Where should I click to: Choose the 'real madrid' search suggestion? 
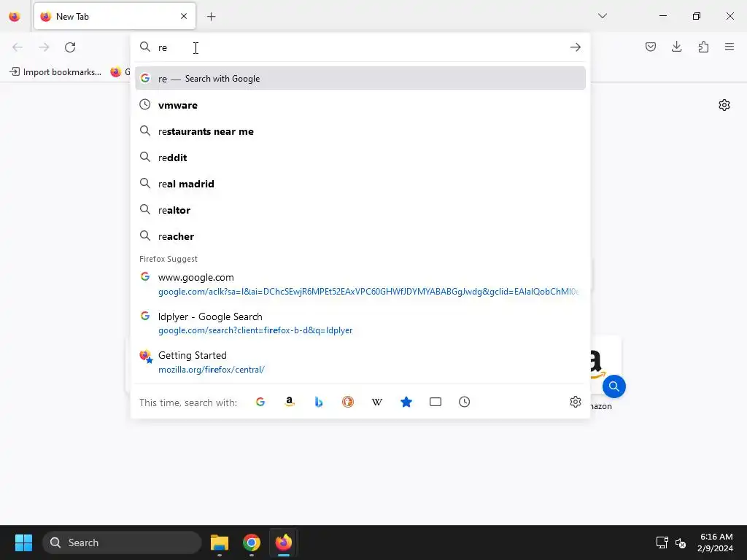(x=360, y=183)
